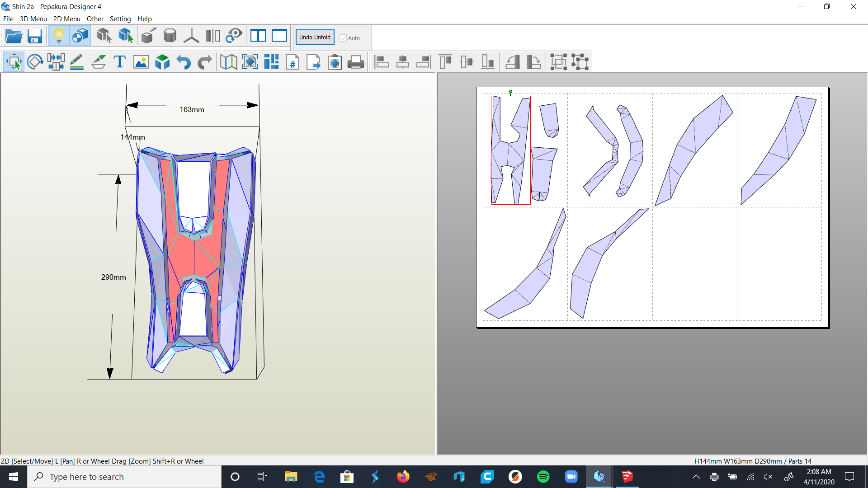This screenshot has width=868, height=488.
Task: Toggle the texture display cube icon
Action: (80, 36)
